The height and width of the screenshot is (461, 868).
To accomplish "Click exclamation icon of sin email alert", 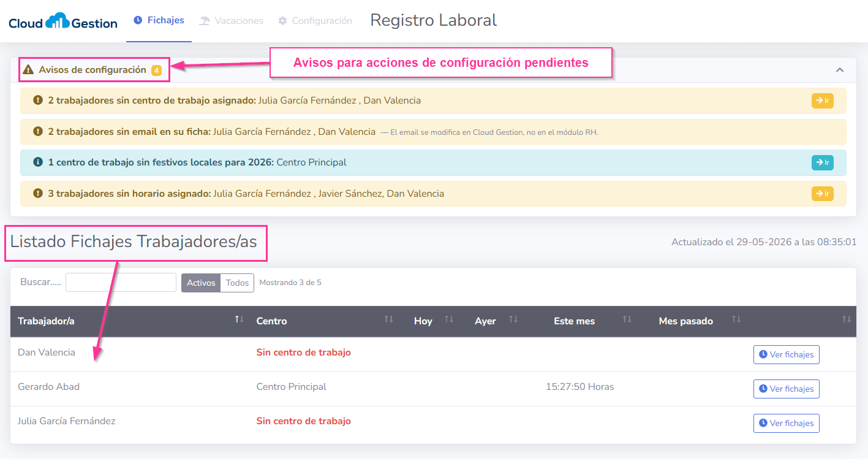I will click(38, 131).
